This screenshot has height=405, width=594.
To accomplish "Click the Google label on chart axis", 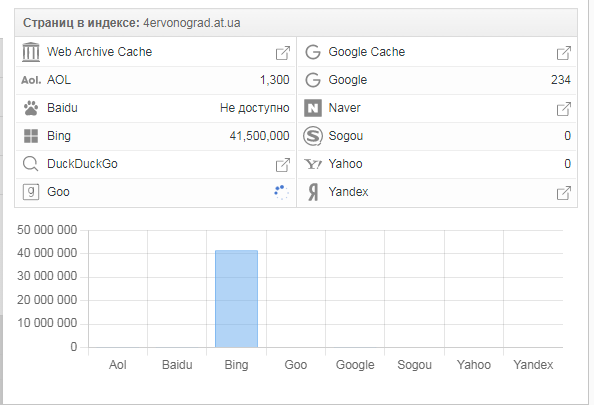I will click(x=355, y=365).
